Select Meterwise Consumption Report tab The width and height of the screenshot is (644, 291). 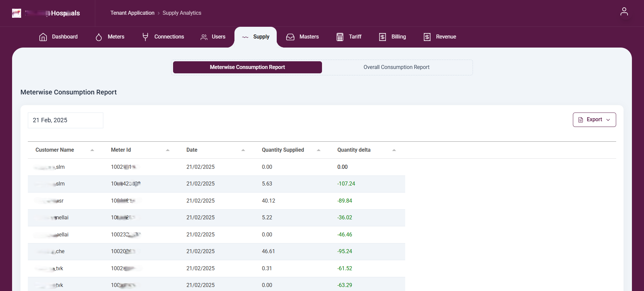[247, 67]
